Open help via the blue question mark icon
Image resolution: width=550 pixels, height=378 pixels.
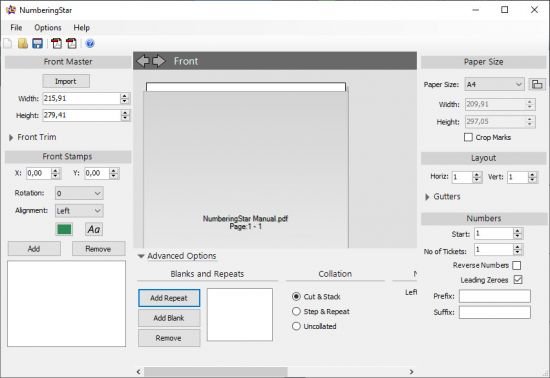(x=90, y=43)
